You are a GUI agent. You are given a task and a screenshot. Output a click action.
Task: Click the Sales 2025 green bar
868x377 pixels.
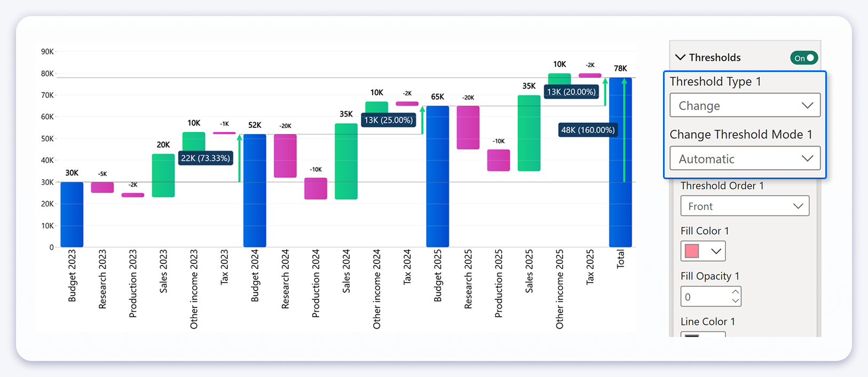[x=528, y=133]
